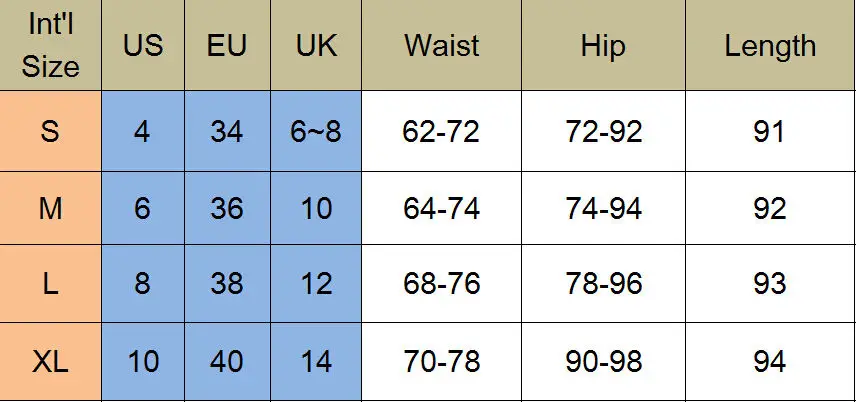Select the L size row label
The image size is (856, 402).
click(50, 283)
